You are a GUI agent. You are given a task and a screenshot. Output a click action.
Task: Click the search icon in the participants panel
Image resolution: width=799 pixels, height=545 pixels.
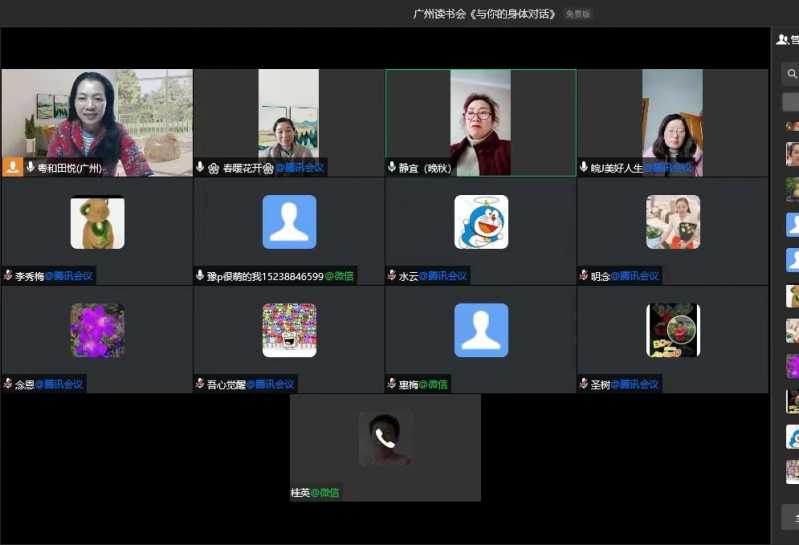[x=791, y=74]
